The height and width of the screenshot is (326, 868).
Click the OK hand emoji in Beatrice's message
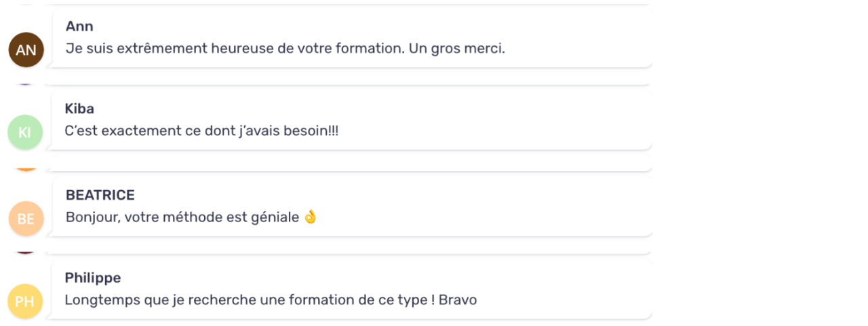click(x=311, y=217)
